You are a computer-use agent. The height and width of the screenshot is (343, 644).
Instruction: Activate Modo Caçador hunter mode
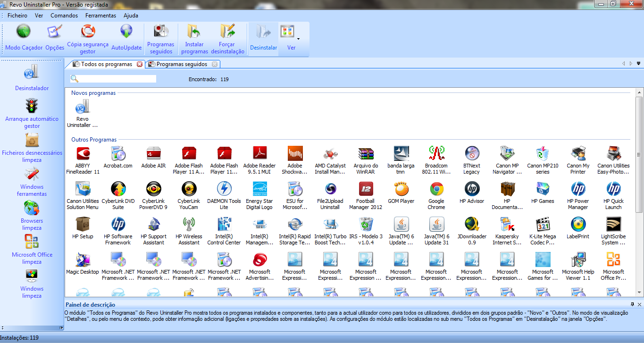pos(24,38)
